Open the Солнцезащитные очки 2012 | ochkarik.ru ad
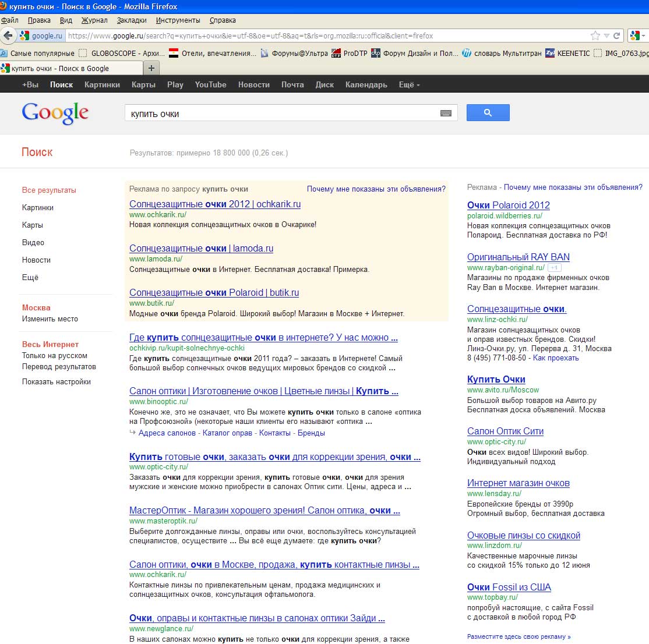This screenshot has height=644, width=649. pyautogui.click(x=215, y=204)
